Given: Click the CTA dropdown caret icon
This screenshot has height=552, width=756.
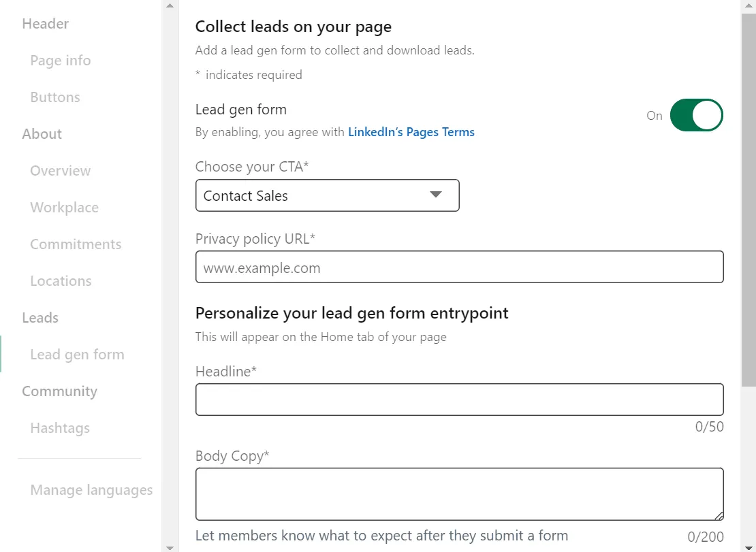Looking at the screenshot, I should (436, 195).
